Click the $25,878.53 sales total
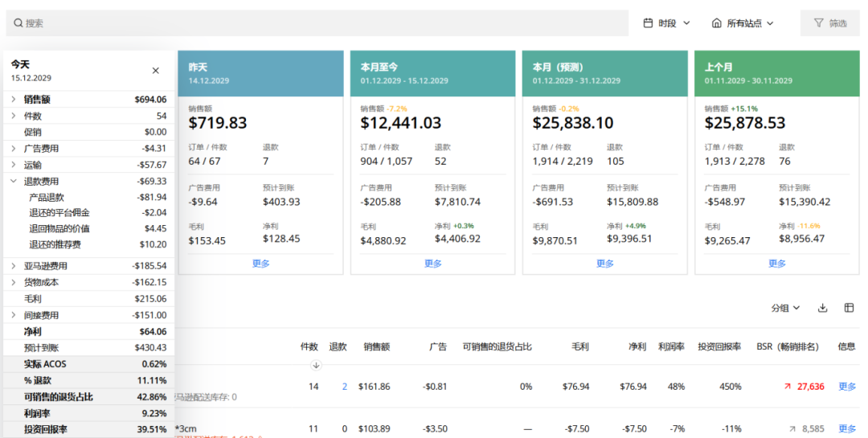The width and height of the screenshot is (868, 438). [x=744, y=123]
